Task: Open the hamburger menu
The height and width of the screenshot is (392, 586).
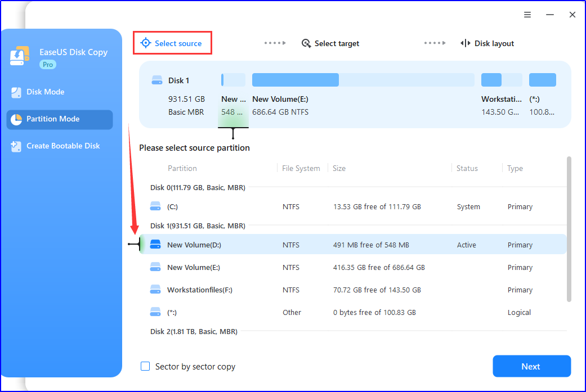Action: click(x=527, y=15)
